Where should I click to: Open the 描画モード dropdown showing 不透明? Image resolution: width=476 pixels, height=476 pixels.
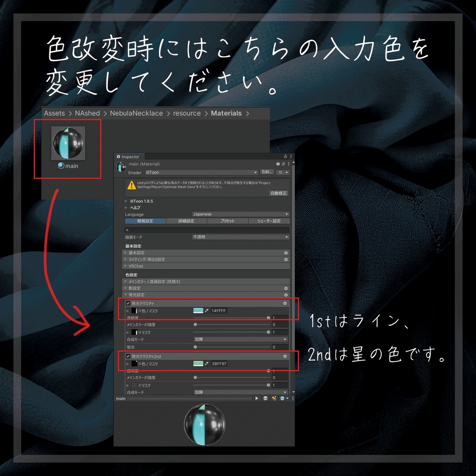(x=239, y=237)
